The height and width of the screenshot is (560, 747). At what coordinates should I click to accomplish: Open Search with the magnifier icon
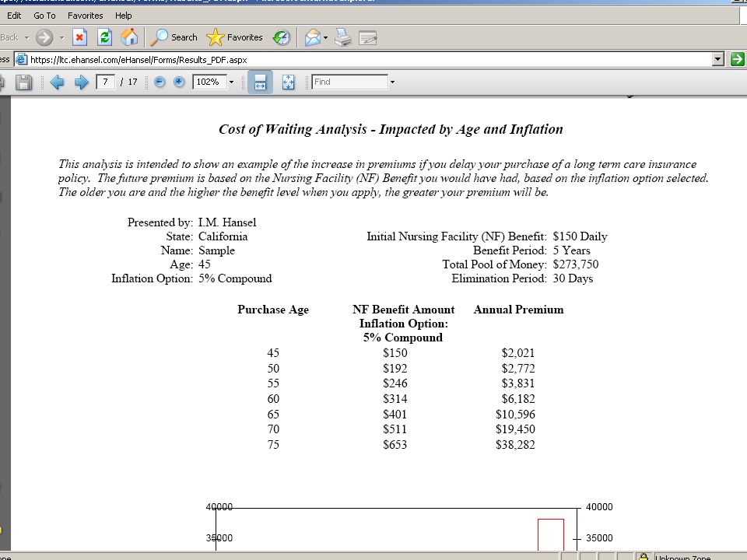[x=174, y=37]
